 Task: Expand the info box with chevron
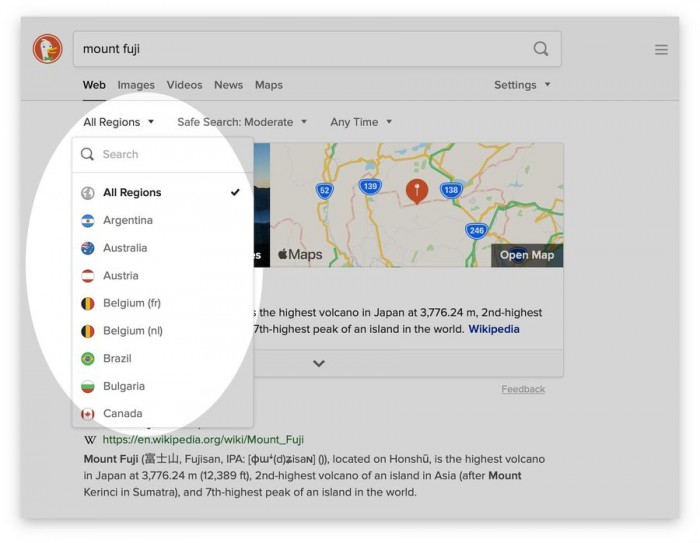point(319,363)
